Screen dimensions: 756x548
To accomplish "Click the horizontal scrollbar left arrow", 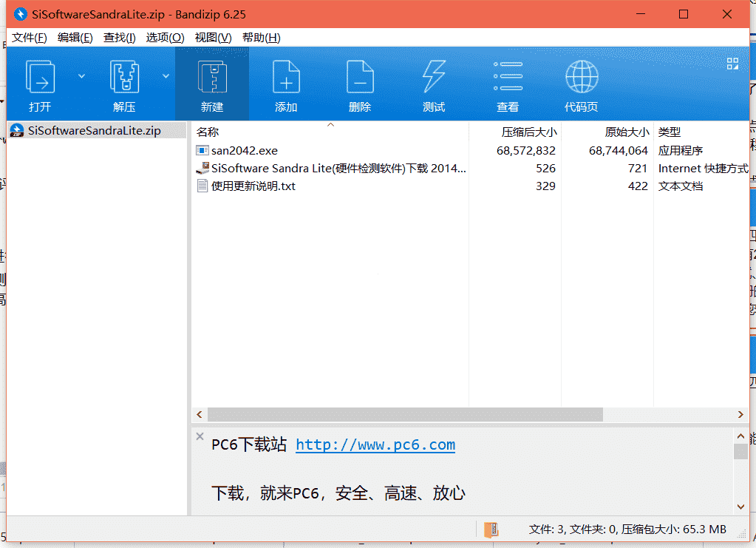I will coord(200,414).
